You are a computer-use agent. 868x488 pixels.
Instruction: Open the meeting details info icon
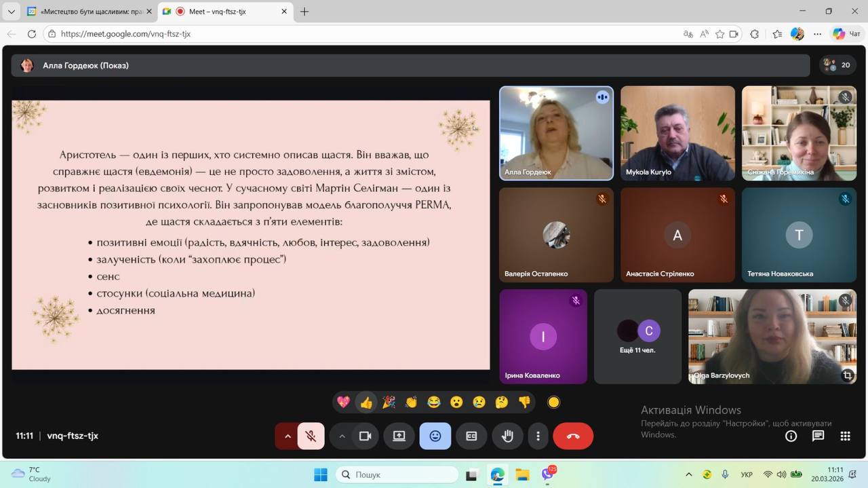pyautogui.click(x=791, y=436)
